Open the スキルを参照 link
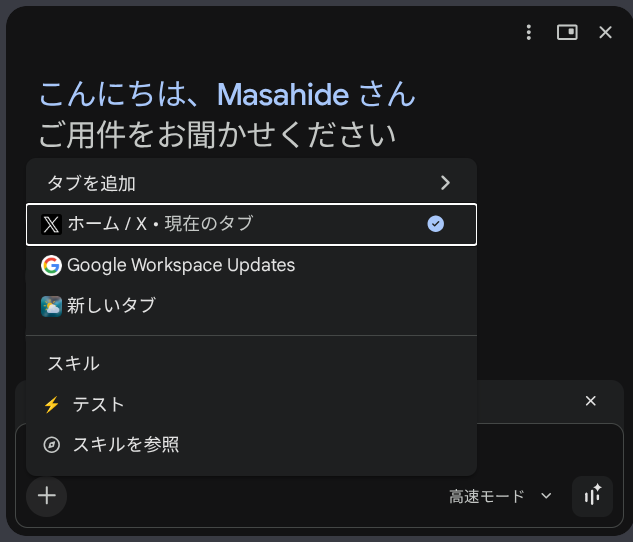 point(125,445)
